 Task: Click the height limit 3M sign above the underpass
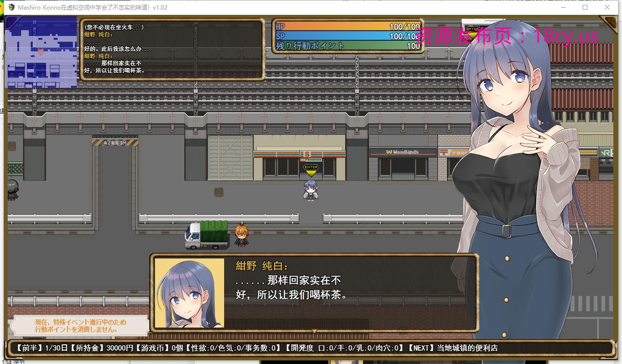(x=115, y=142)
